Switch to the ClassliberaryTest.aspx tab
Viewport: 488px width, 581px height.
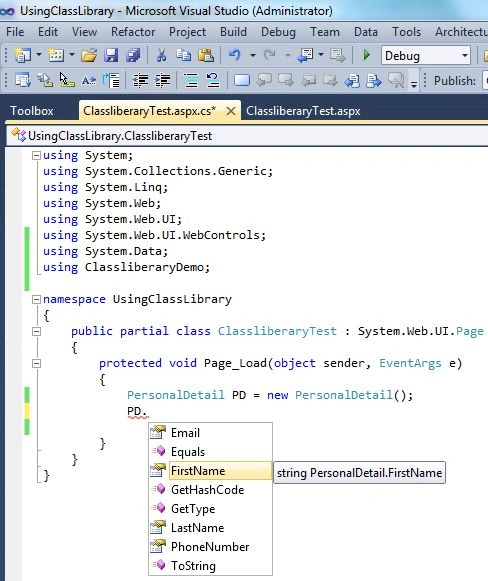click(x=303, y=111)
